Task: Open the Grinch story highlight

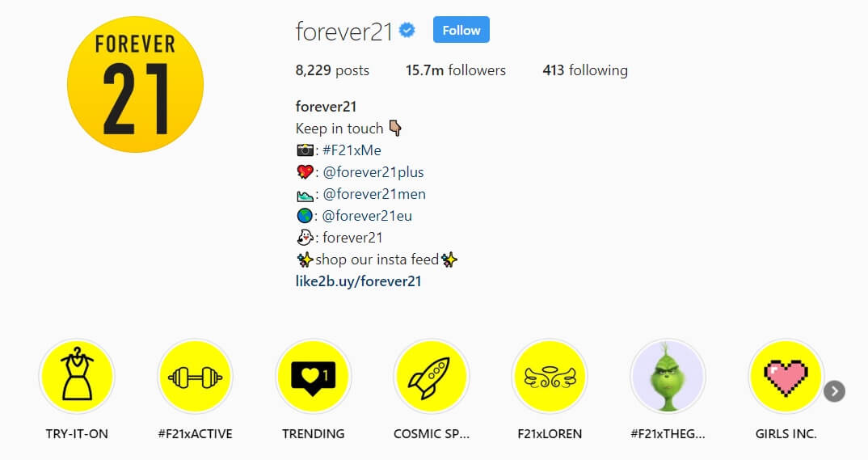Action: coord(668,377)
